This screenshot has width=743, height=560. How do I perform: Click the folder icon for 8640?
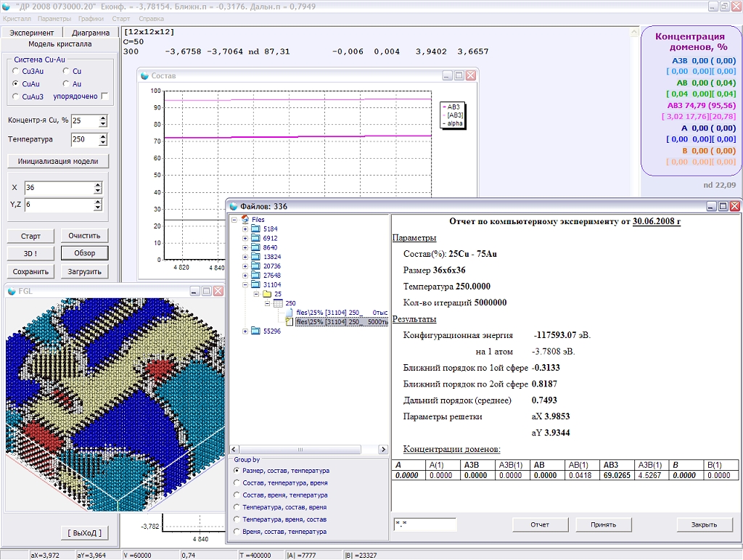[x=256, y=247]
